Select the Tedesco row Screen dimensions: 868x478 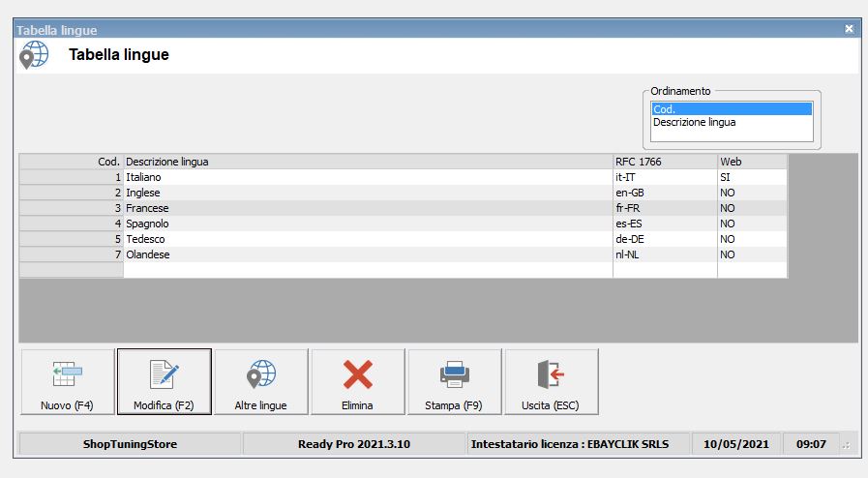tap(403, 239)
